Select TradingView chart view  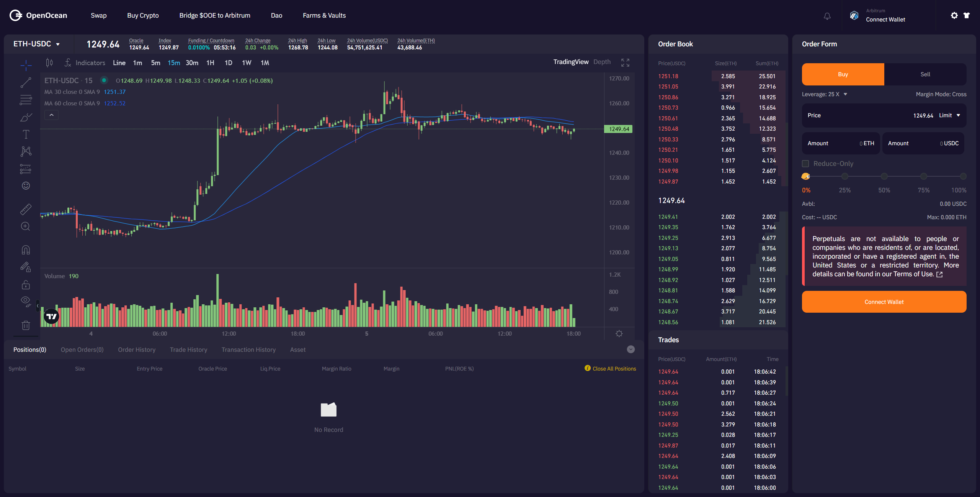(571, 62)
